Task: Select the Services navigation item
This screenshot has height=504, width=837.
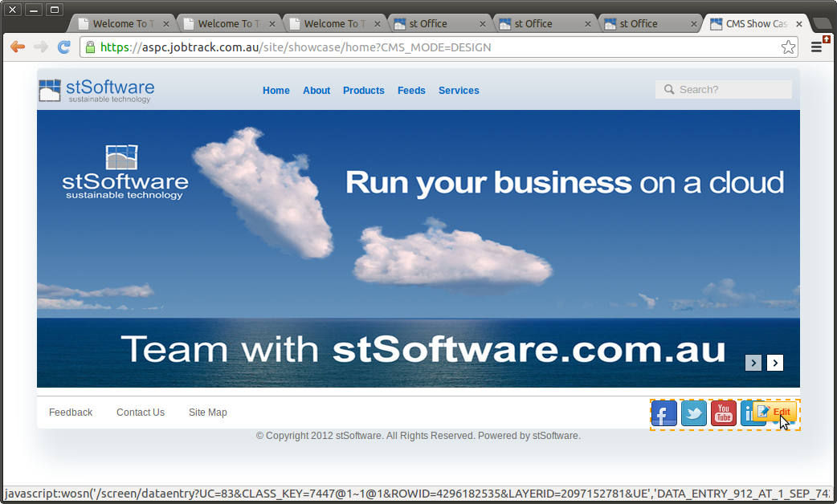Action: coord(459,91)
